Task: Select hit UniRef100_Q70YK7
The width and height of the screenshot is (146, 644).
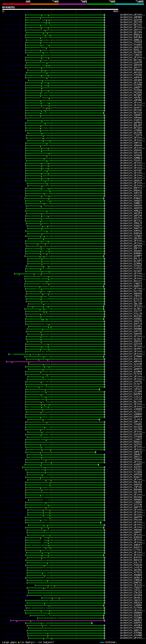Action: [131, 366]
